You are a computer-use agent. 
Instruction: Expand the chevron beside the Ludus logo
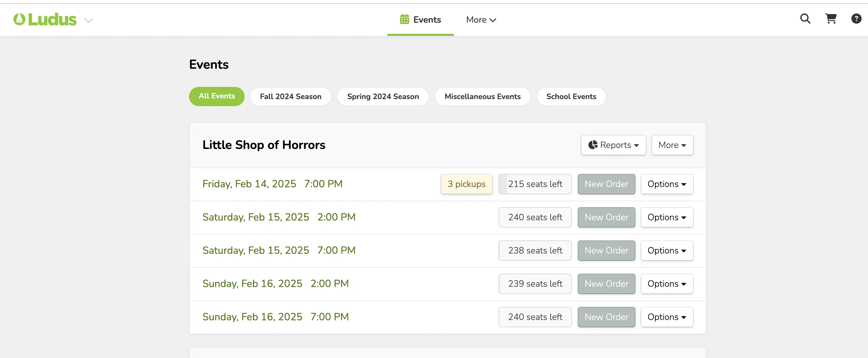pyautogui.click(x=88, y=20)
